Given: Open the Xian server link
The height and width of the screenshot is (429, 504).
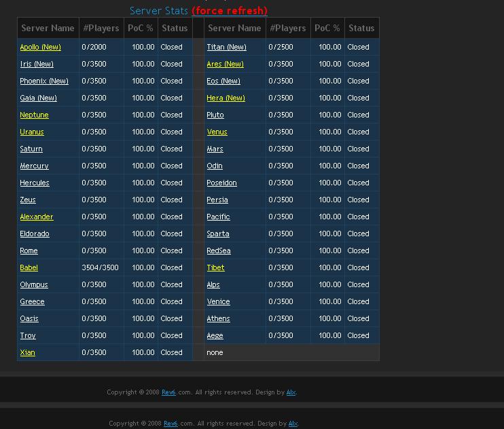Looking at the screenshot, I should (x=27, y=352).
